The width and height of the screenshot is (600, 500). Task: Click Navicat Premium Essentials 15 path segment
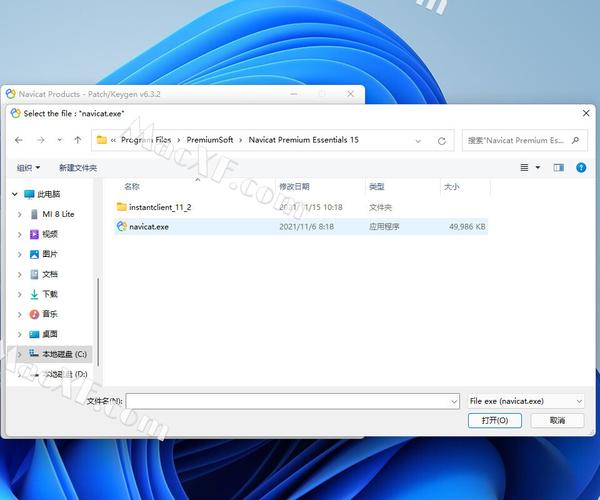303,140
